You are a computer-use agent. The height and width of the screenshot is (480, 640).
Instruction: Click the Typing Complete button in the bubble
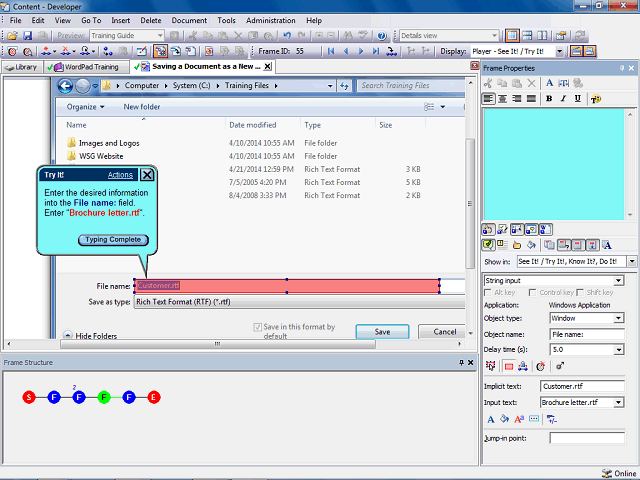[x=113, y=240]
